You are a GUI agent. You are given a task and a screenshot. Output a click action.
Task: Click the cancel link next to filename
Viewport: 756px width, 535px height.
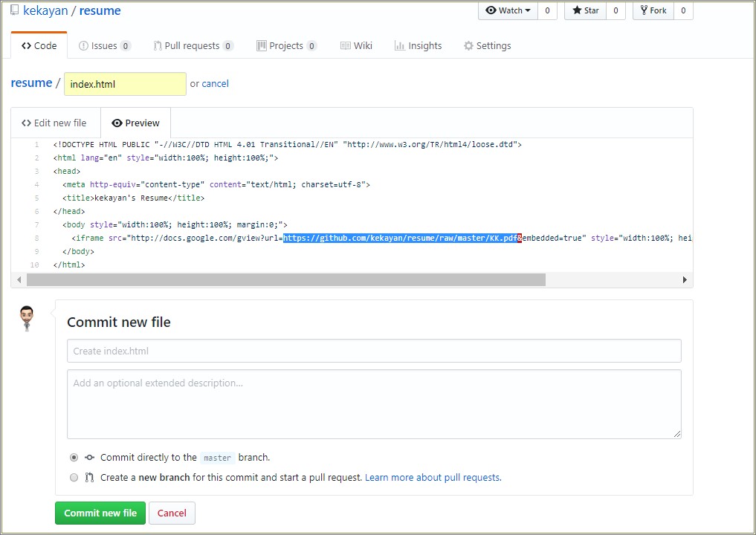(216, 83)
